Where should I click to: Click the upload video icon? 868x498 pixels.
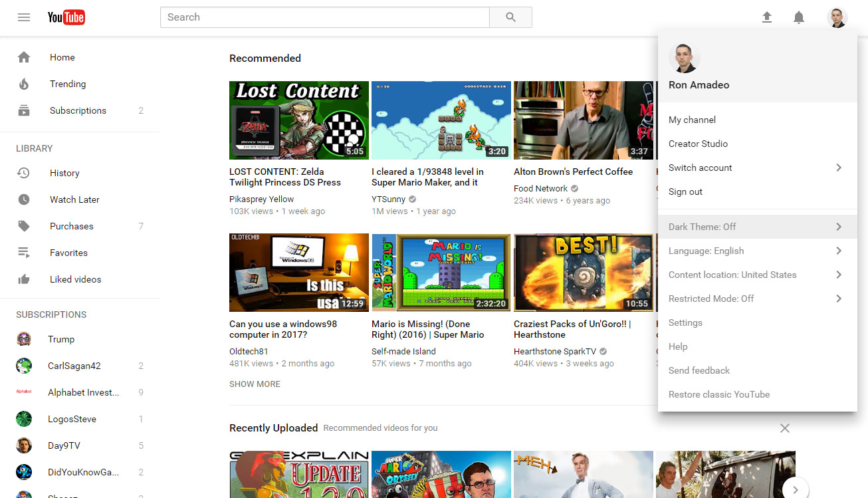coord(767,17)
